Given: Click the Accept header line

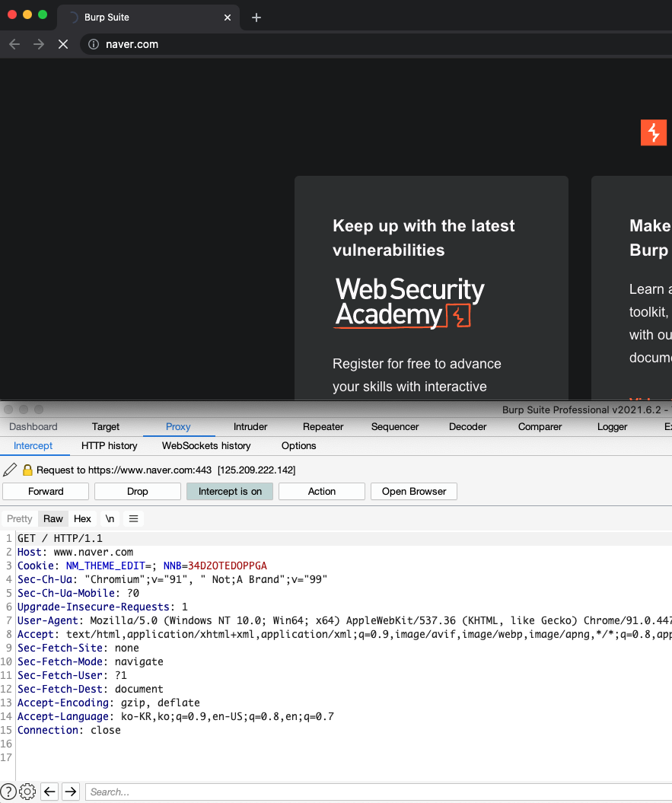Looking at the screenshot, I should click(344, 635).
